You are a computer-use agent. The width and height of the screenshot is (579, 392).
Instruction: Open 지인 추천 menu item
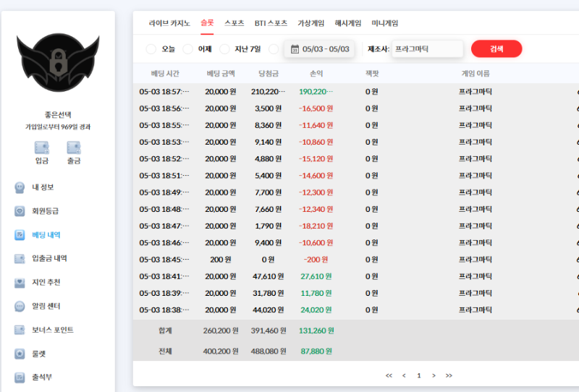pos(46,282)
